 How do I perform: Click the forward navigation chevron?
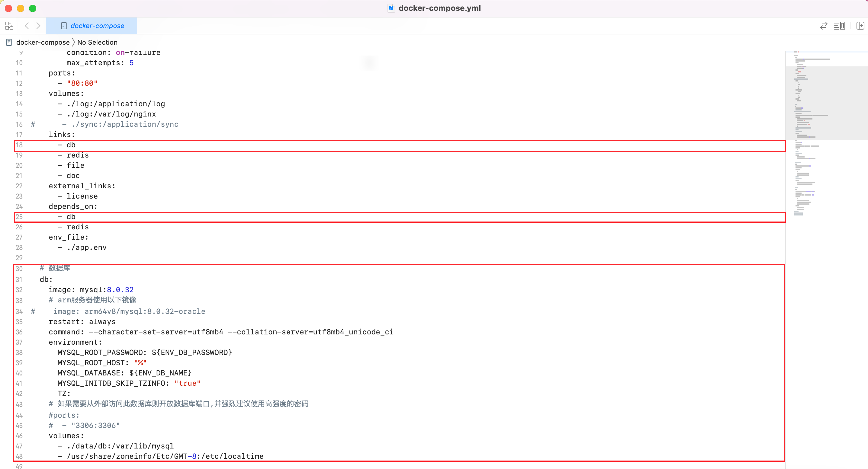click(38, 26)
